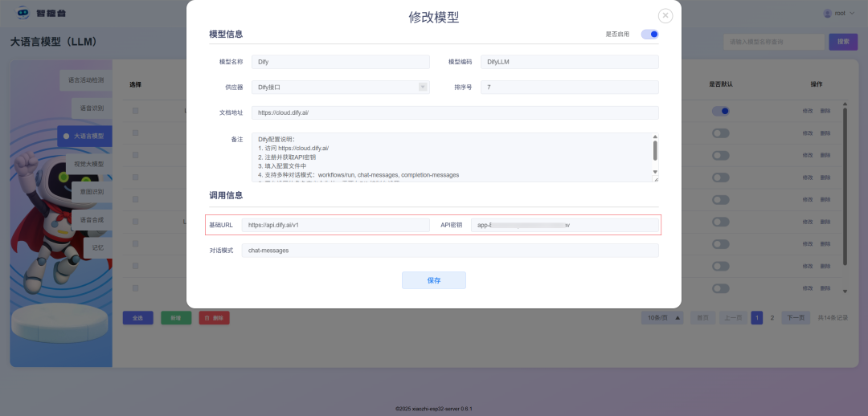The image size is (868, 416).
Task: Go to 上一页 previous page
Action: coord(733,317)
